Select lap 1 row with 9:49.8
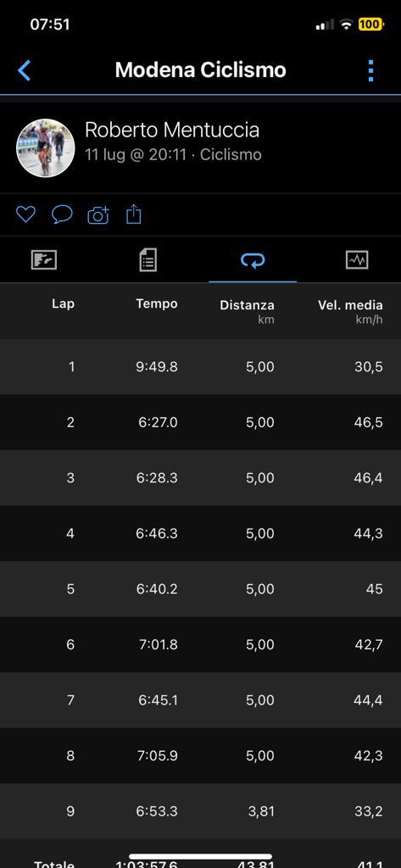Screen dimensions: 401x868 (200, 366)
